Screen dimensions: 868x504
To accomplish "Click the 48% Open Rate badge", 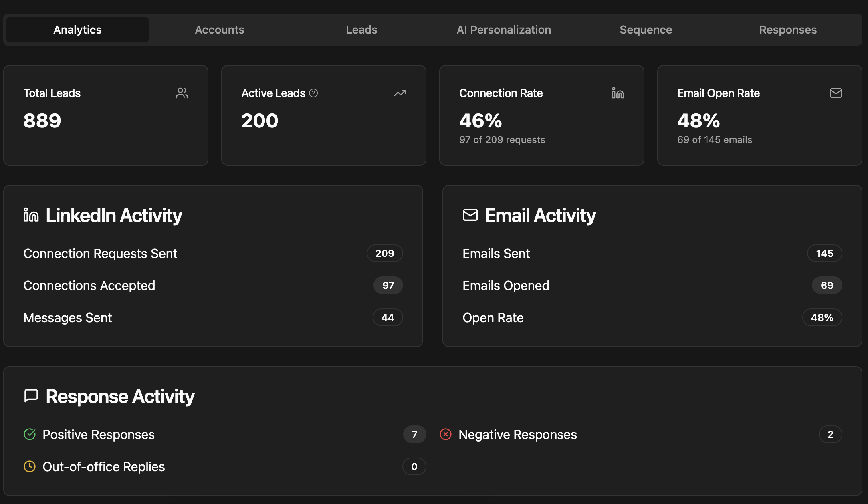I will pos(822,317).
